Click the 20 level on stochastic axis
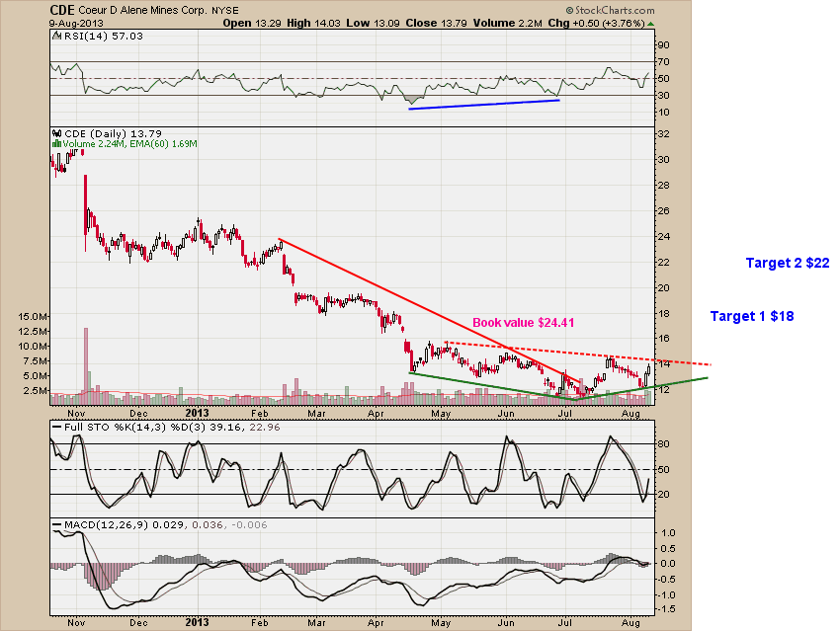Image resolution: width=840 pixels, height=631 pixels. (x=663, y=494)
